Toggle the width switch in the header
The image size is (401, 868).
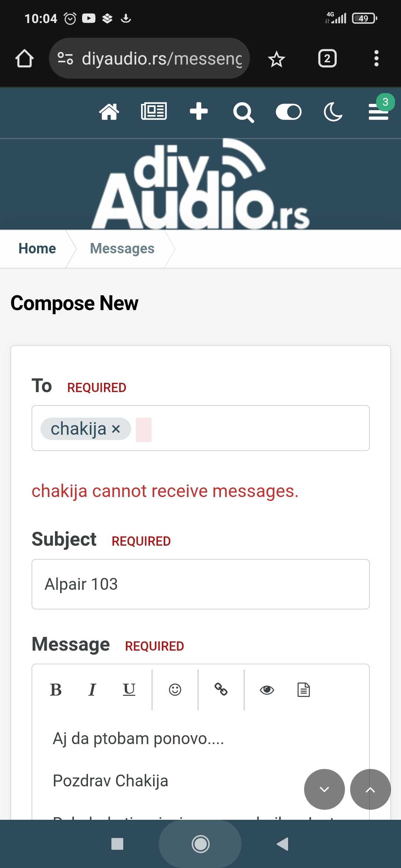click(288, 112)
